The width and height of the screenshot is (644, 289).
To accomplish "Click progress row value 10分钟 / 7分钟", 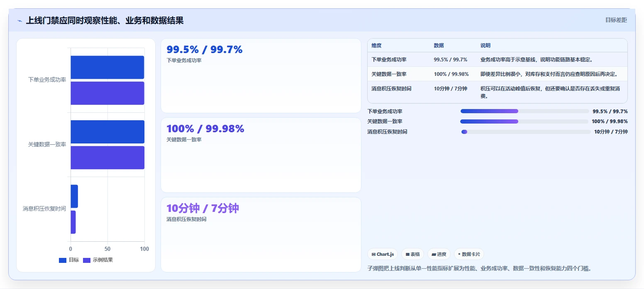I will pos(611,132).
